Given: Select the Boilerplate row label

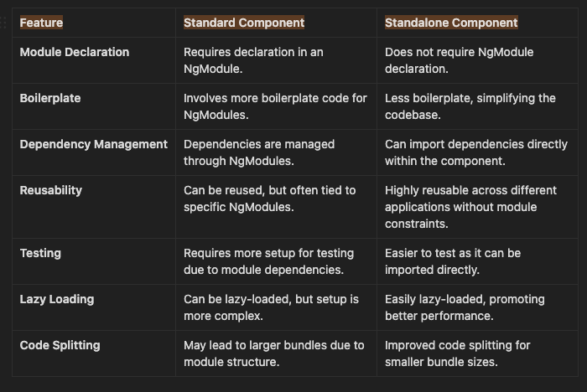Looking at the screenshot, I should tap(50, 98).
